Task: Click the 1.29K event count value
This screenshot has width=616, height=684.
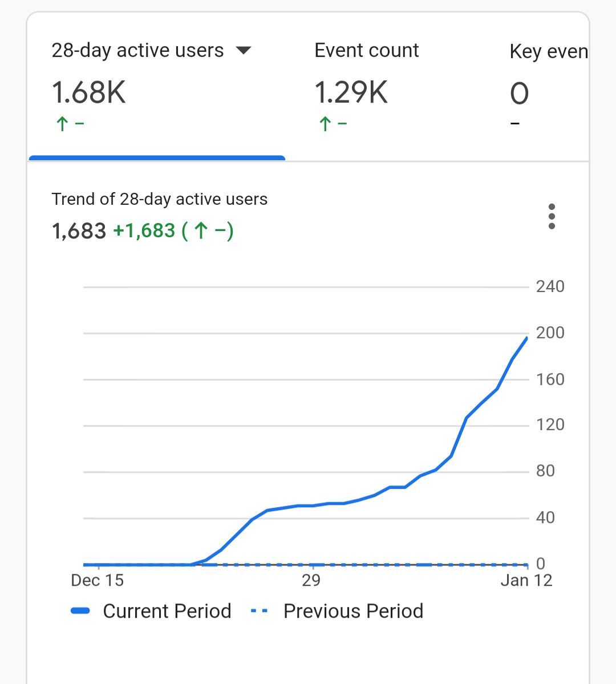Action: click(351, 92)
